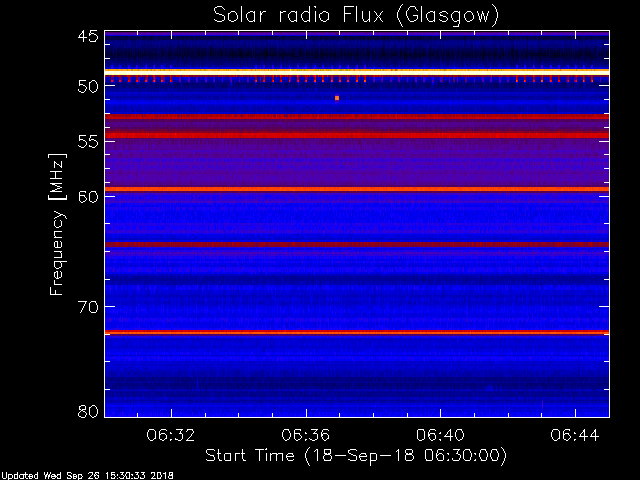Click the 06:32 time tick label
This screenshot has height=480, width=640.
(x=171, y=435)
